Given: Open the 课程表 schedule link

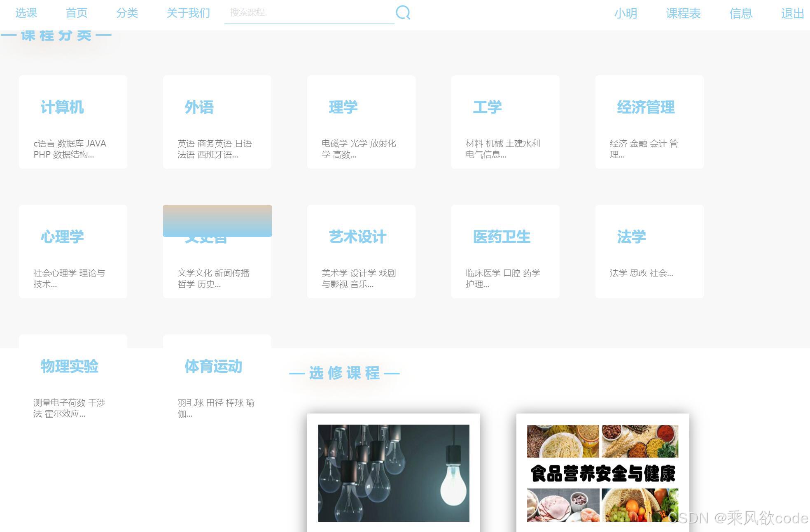Looking at the screenshot, I should pos(683,13).
